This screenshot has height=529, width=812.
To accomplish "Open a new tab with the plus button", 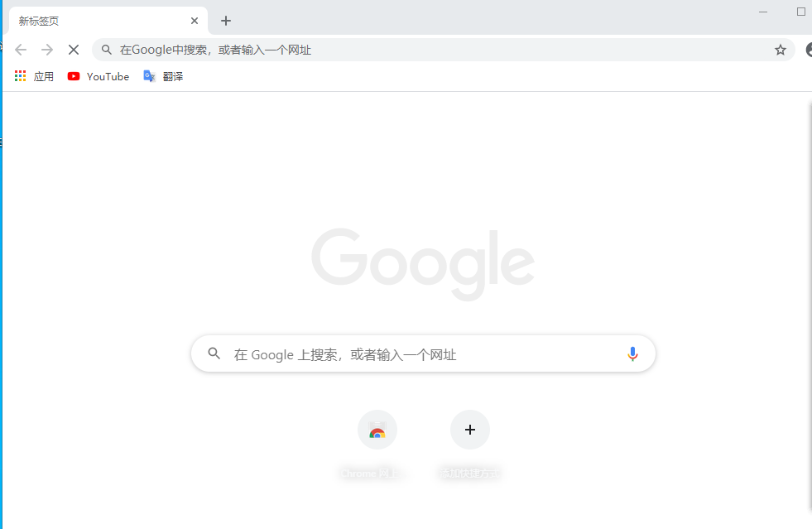I will 226,21.
